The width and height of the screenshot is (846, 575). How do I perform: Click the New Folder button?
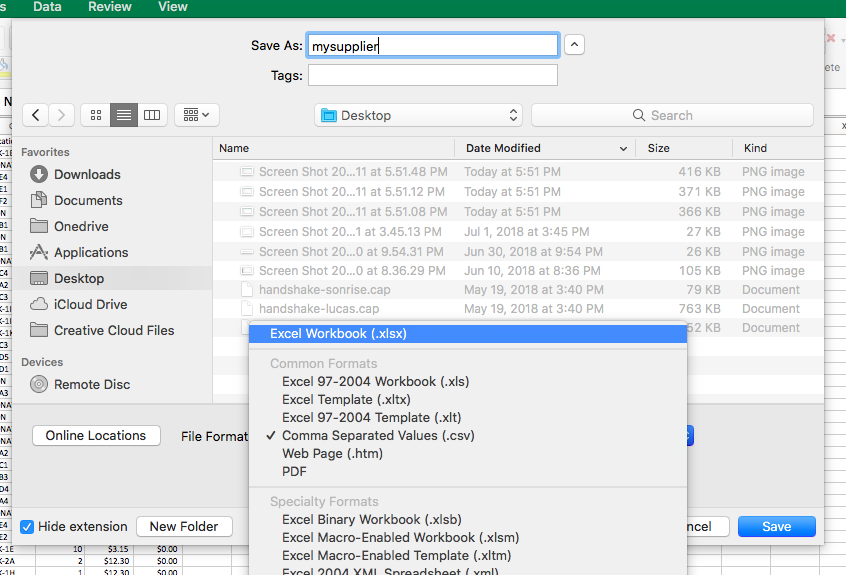[184, 526]
